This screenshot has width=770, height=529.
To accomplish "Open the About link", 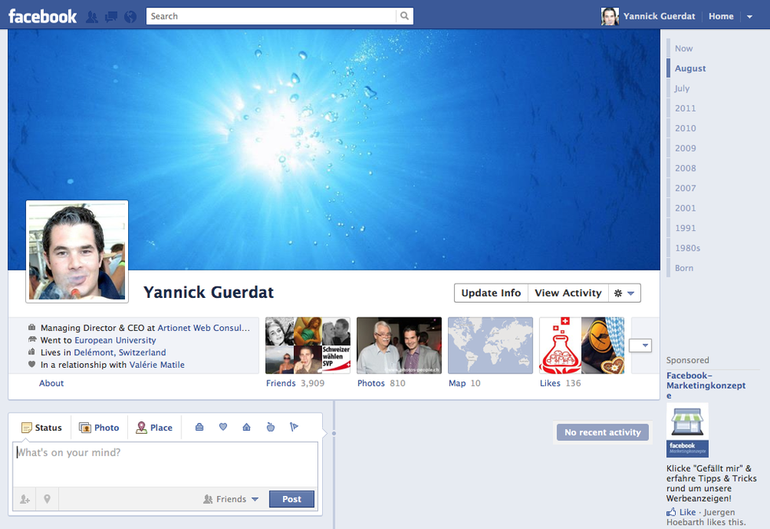I will tap(51, 383).
